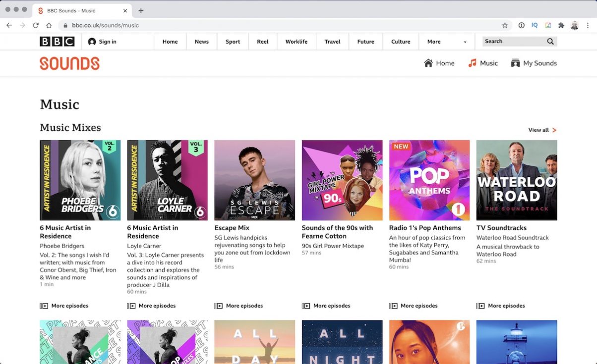Open the Waterloo Road Soundtrack thumbnail

[517, 180]
